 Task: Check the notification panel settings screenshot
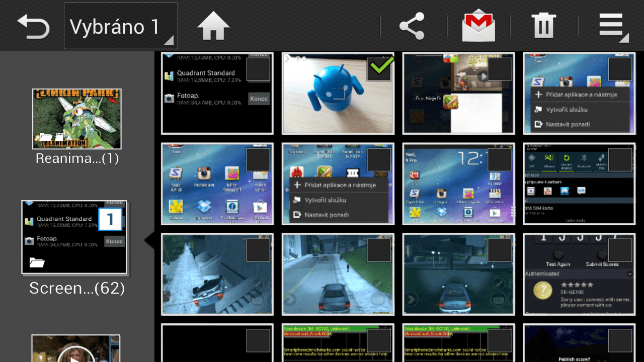tap(620, 159)
